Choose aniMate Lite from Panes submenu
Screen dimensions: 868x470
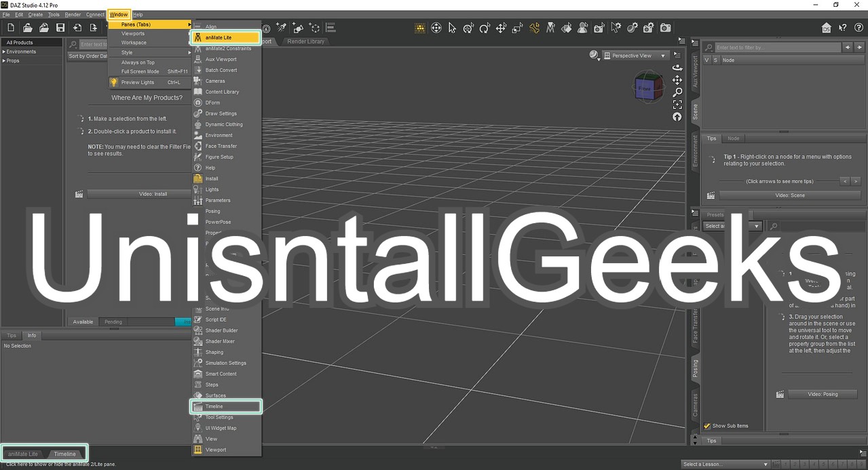click(x=226, y=37)
